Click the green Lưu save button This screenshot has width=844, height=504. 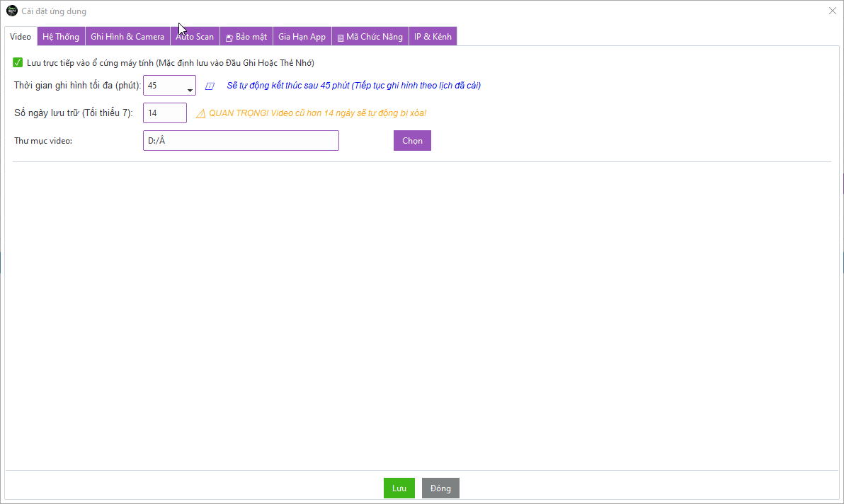[399, 488]
